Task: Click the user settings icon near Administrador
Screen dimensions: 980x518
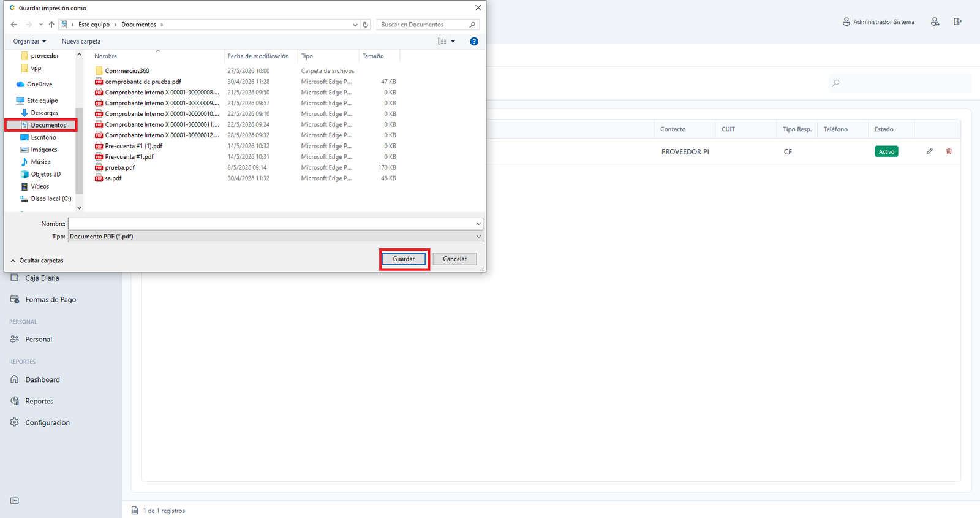Action: pyautogui.click(x=935, y=21)
